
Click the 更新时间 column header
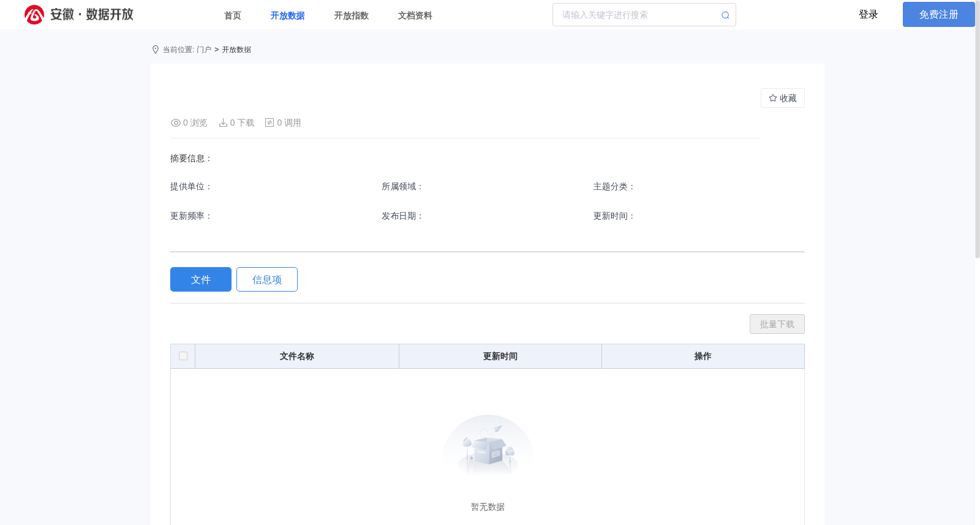tap(500, 356)
